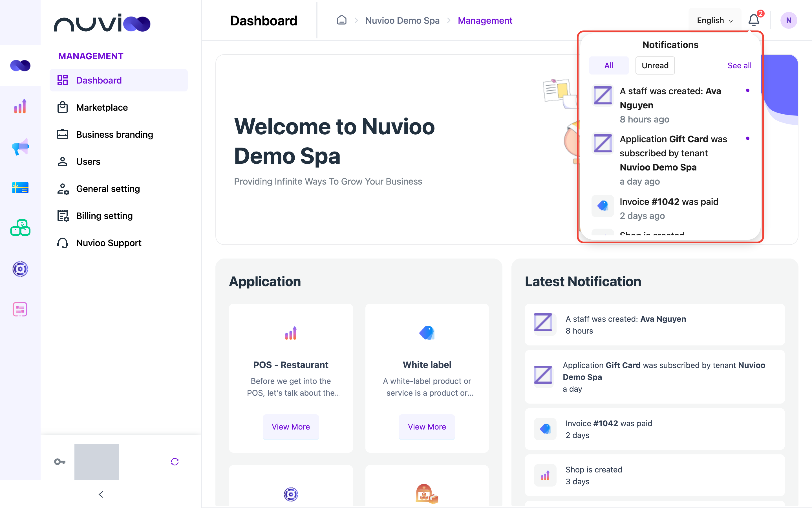Click the store icon on the bottom application card

tap(427, 494)
